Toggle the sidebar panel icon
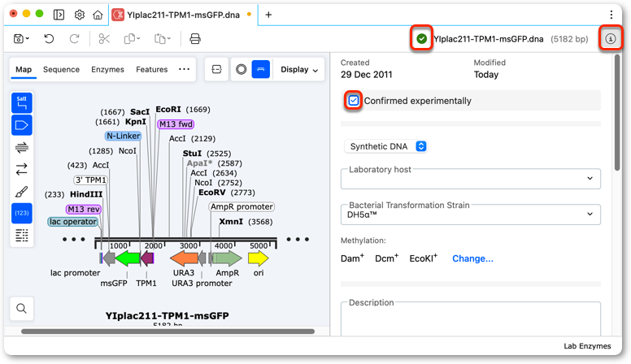The image size is (631, 364). pos(59,15)
